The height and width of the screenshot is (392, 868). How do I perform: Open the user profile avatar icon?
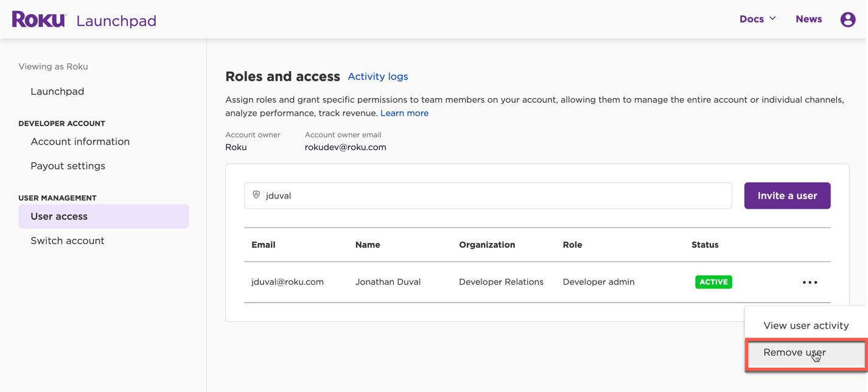coord(848,19)
